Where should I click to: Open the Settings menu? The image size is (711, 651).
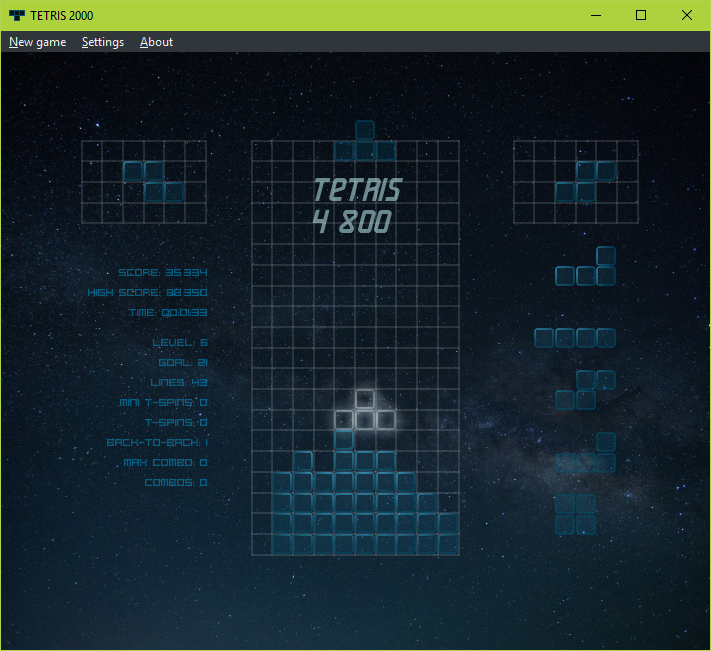103,42
